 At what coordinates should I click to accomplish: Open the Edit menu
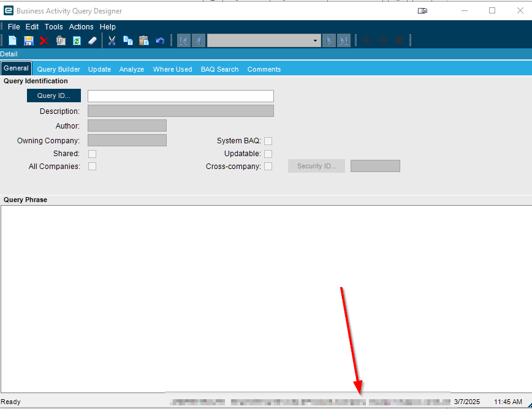point(32,27)
